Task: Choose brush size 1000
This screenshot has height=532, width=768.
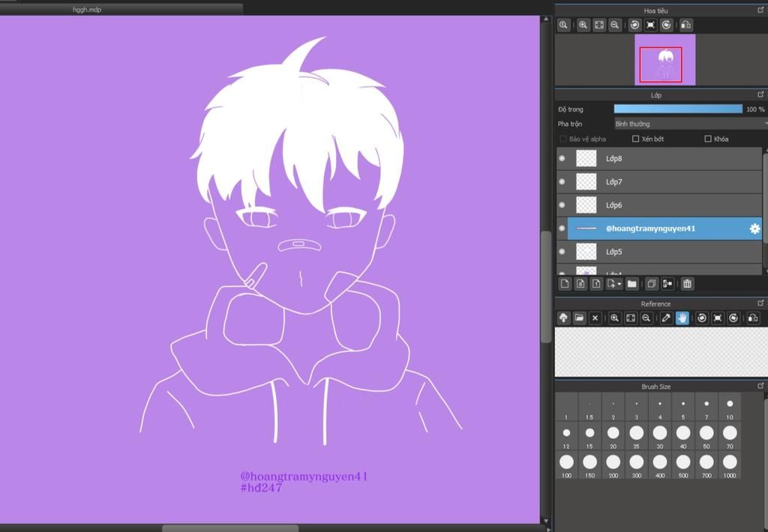Action: point(730,465)
